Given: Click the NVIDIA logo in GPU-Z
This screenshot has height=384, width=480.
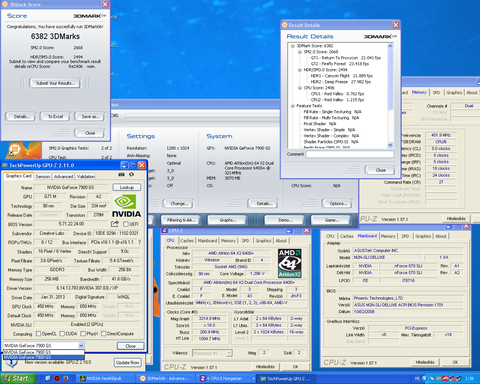Looking at the screenshot, I should 126,206.
